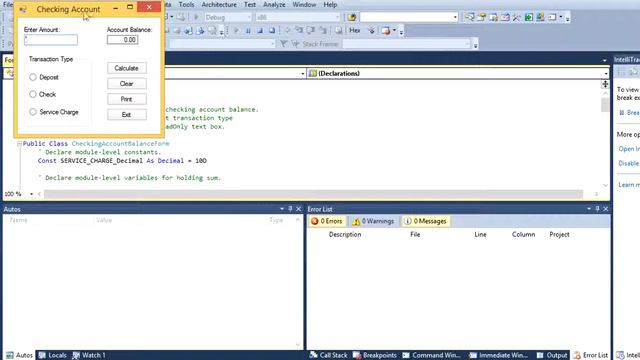Sort Error List by Description column
This screenshot has width=640, height=360.
click(345, 234)
